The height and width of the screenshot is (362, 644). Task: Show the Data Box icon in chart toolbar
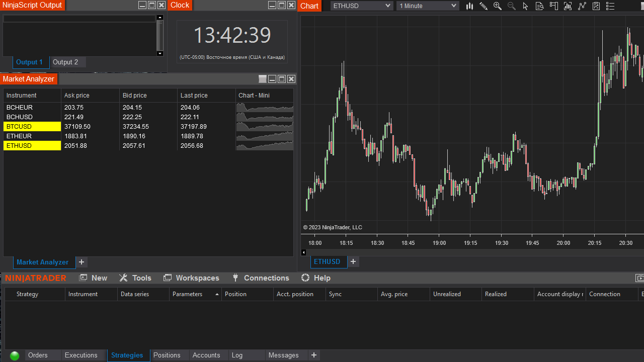[x=540, y=6]
